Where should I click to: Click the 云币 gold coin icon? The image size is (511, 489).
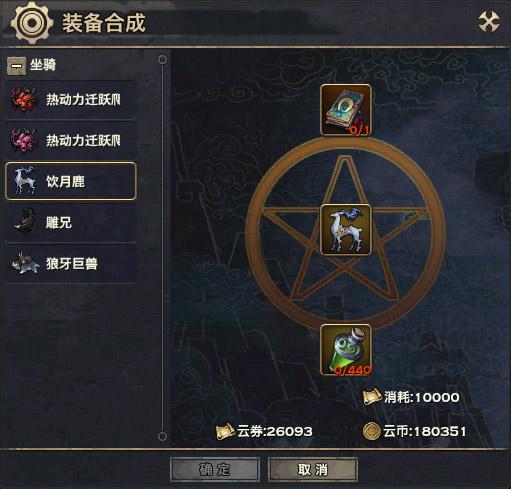[371, 431]
